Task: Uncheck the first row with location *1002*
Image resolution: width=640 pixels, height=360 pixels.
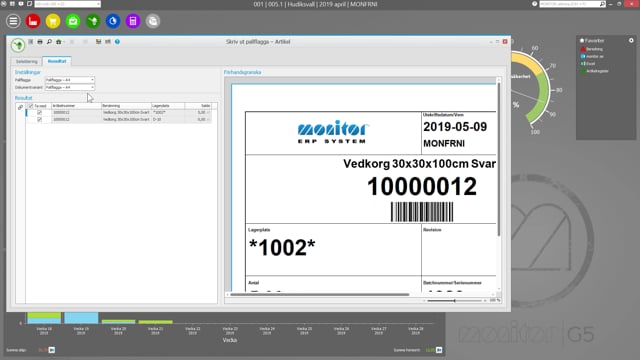Action: coord(40,112)
